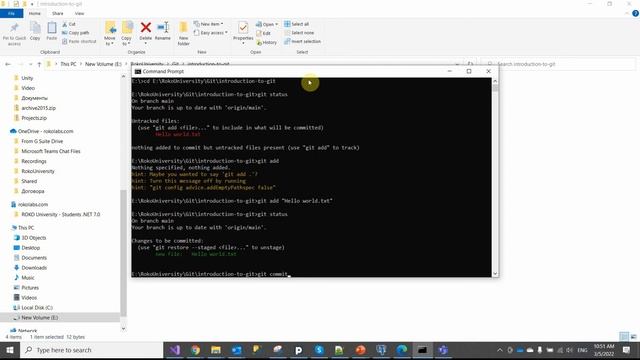Click History in Open group
The image size is (640, 360).
(x=267, y=42)
